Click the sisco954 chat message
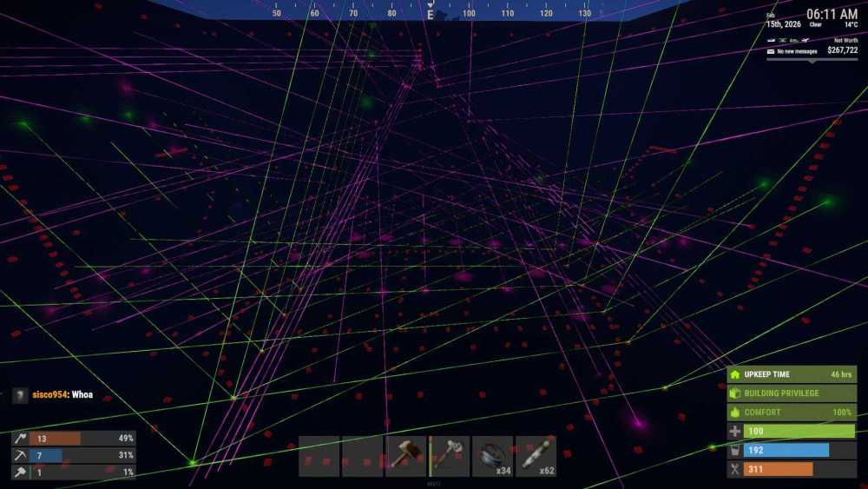 click(59, 395)
